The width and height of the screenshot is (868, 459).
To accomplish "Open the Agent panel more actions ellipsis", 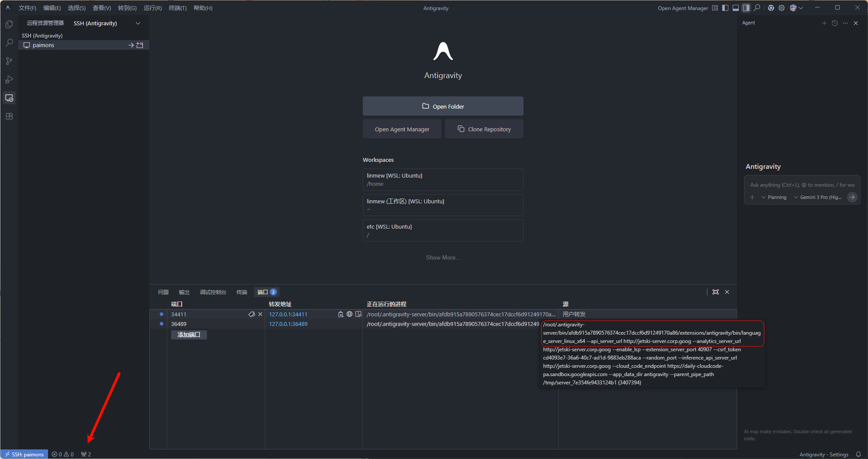I will coord(845,23).
